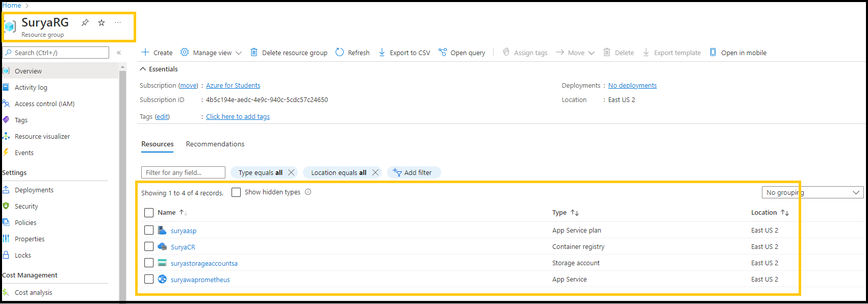Click the suryastorageaccountsa storage icon

click(162, 263)
